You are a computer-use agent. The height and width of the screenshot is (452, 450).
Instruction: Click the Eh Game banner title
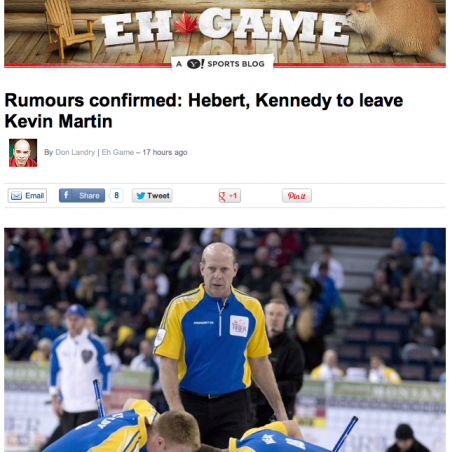click(226, 28)
